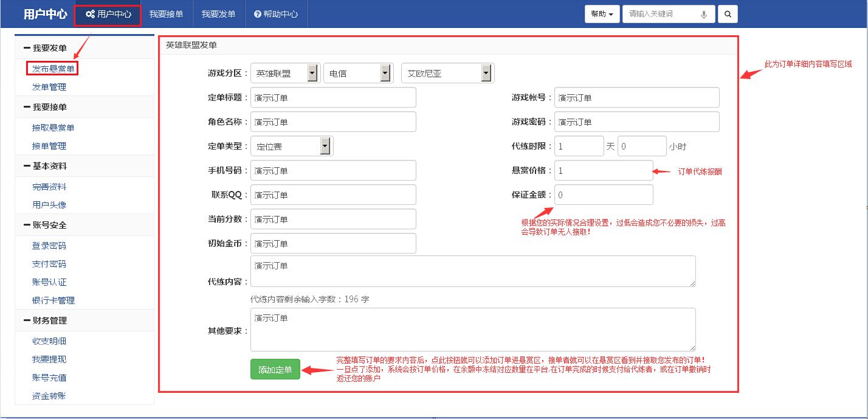Open the 定单类型 dropdown showing 定位赛

pos(325,145)
